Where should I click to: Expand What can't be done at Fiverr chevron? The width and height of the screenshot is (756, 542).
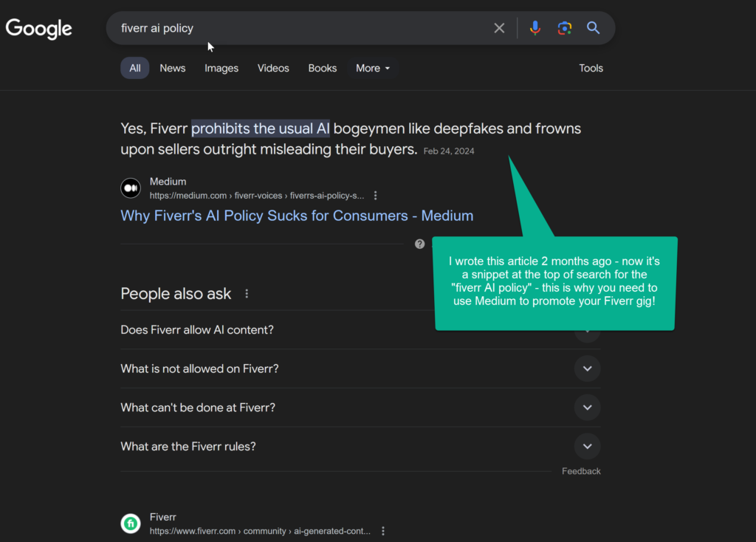(587, 408)
